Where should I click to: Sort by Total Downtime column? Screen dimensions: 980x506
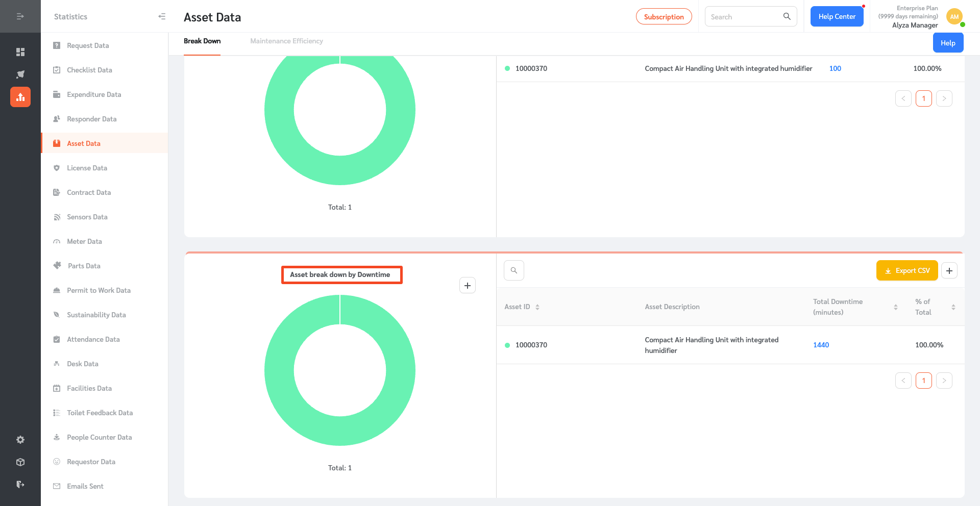[x=896, y=307]
